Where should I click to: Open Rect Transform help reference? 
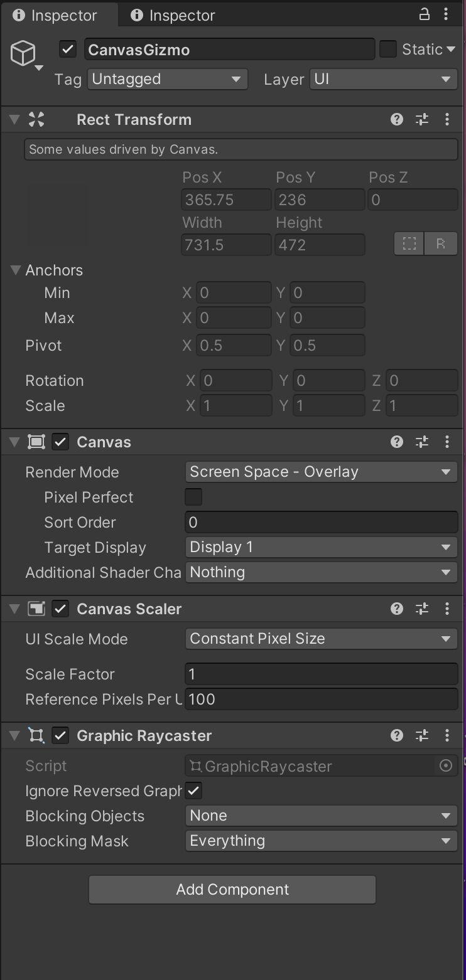[x=396, y=119]
